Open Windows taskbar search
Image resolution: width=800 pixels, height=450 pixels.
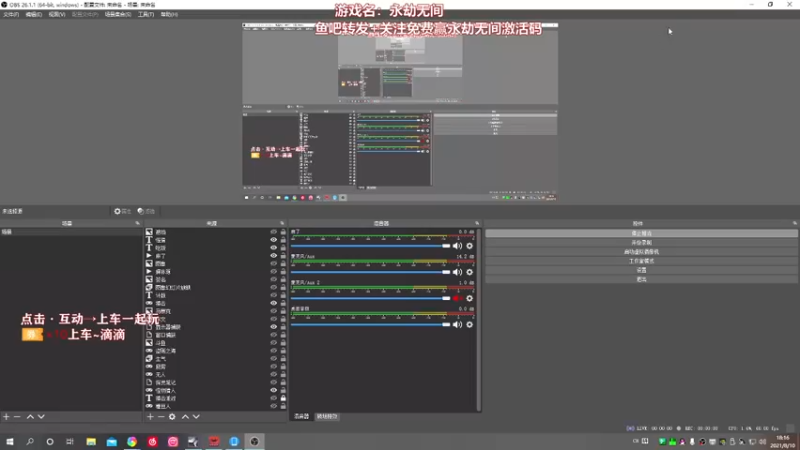[x=30, y=441]
